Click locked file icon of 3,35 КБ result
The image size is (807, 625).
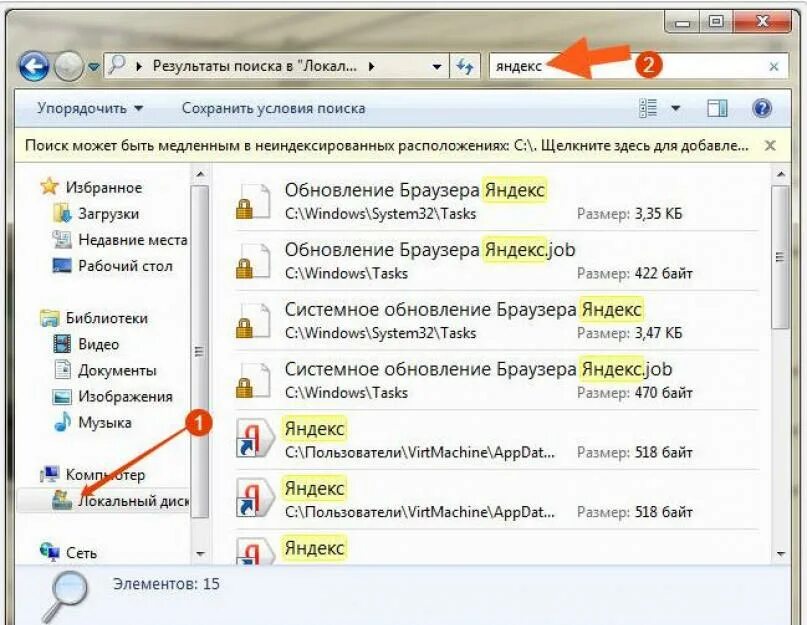[253, 202]
